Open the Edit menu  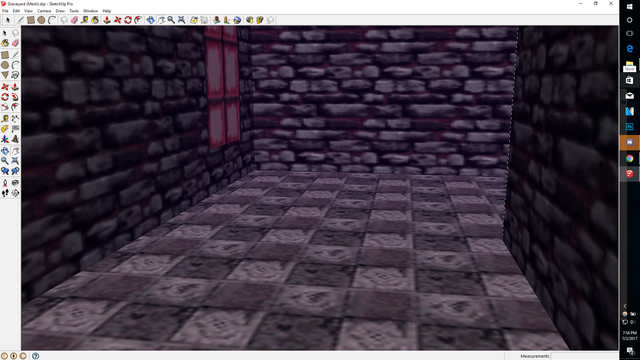click(x=16, y=11)
